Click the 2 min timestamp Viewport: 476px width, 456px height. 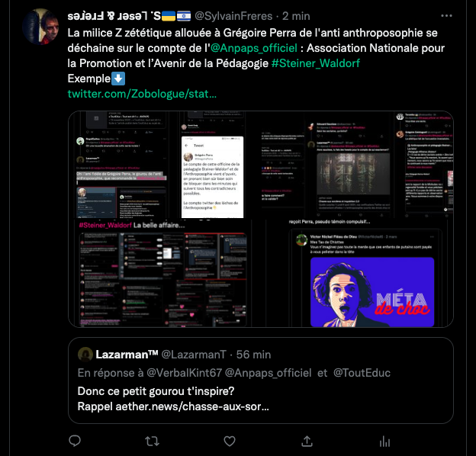point(296,16)
